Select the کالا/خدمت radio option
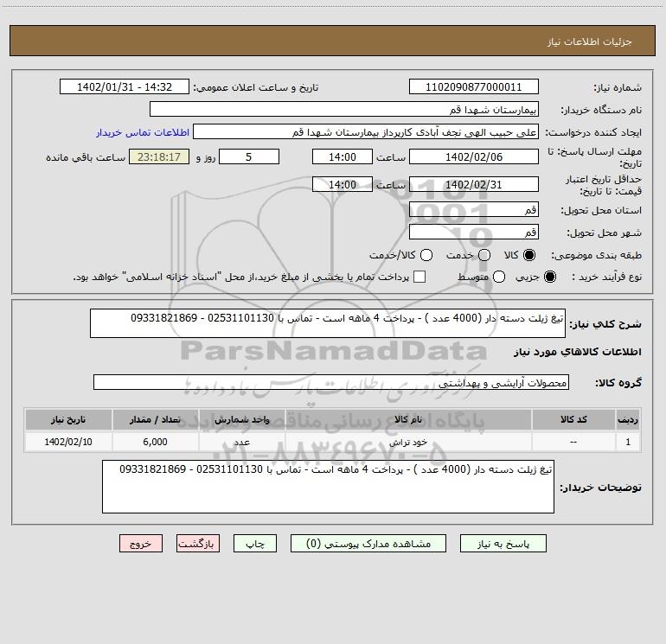 point(426,255)
